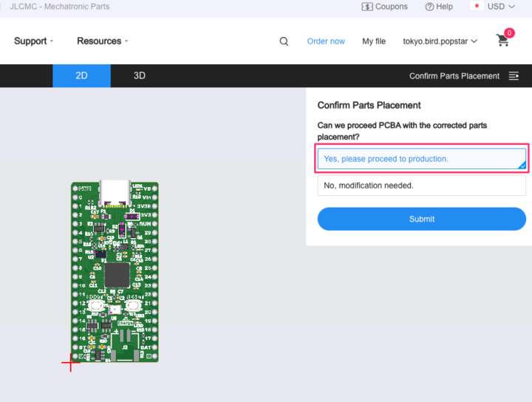This screenshot has height=402, width=532.
Task: Open the Support dropdown menu
Action: pos(33,41)
